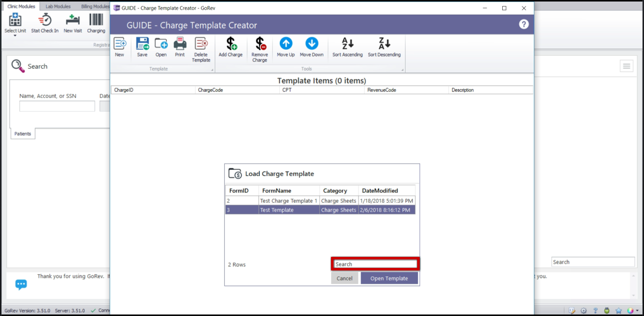Click the 2/6/2018 8:16:12 PM date cell

387,210
